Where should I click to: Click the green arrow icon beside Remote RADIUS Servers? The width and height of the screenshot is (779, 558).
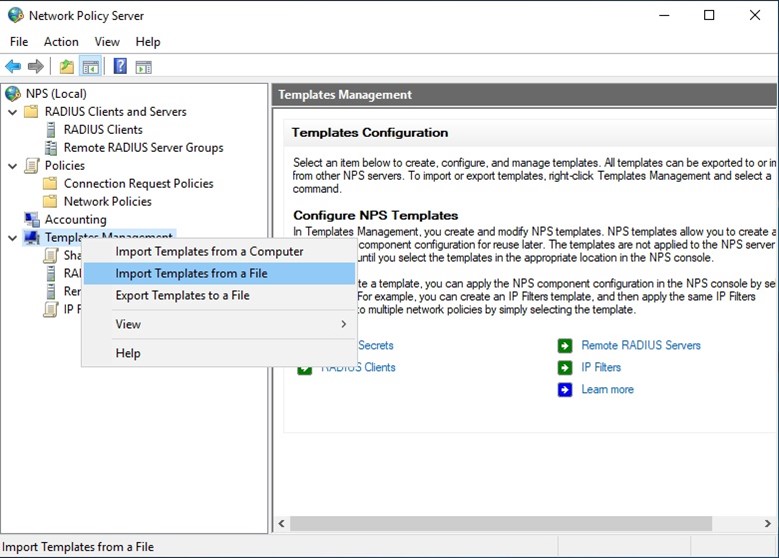(x=565, y=345)
